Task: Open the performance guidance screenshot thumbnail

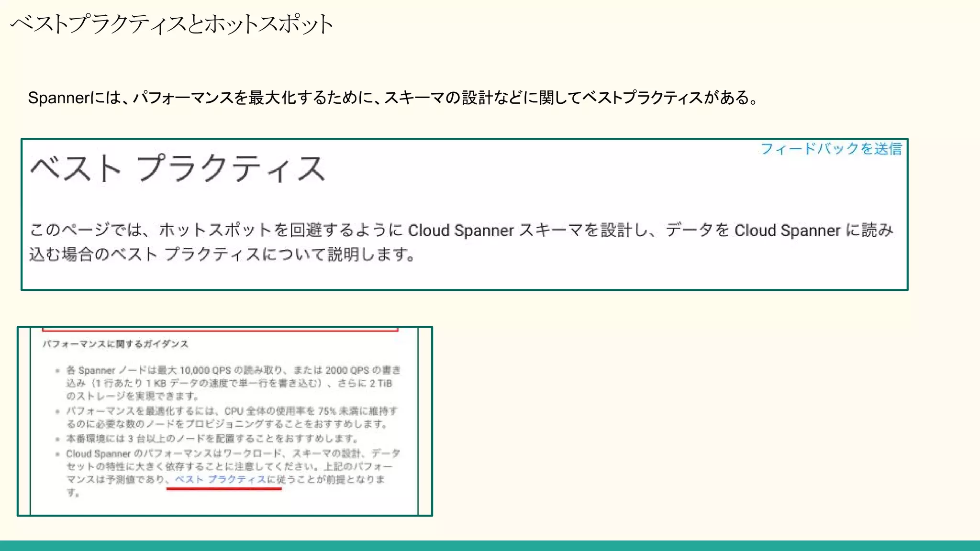Action: pyautogui.click(x=225, y=421)
